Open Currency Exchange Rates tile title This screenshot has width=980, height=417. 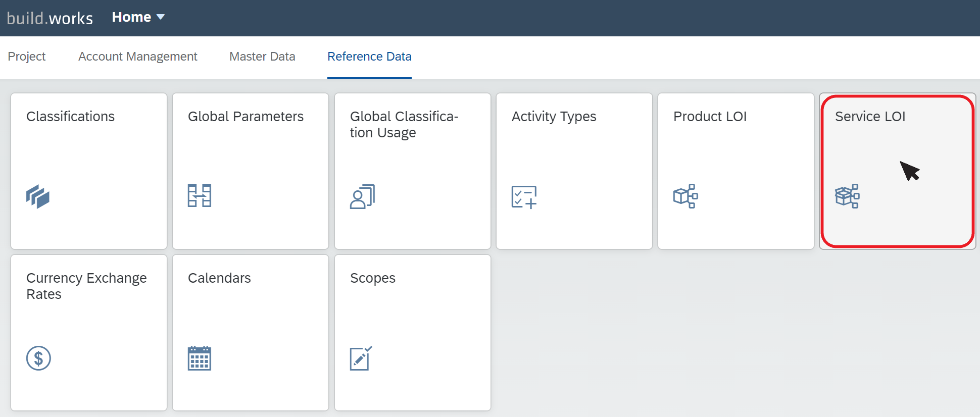(86, 286)
